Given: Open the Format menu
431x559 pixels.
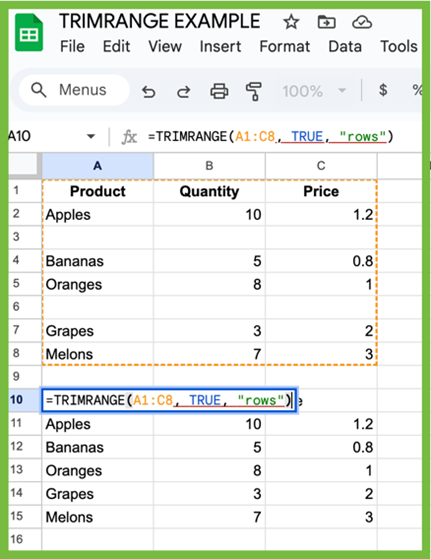Looking at the screenshot, I should (x=284, y=46).
